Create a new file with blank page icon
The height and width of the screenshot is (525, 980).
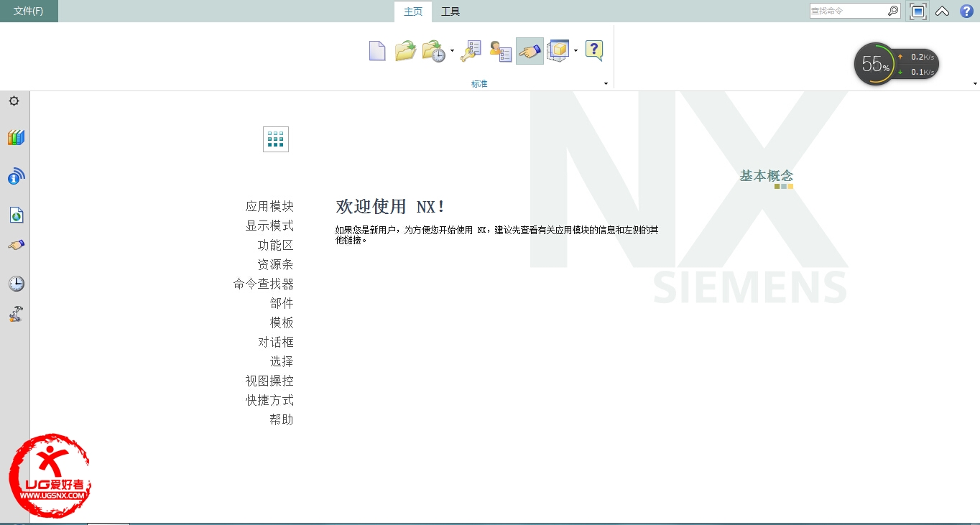[377, 51]
